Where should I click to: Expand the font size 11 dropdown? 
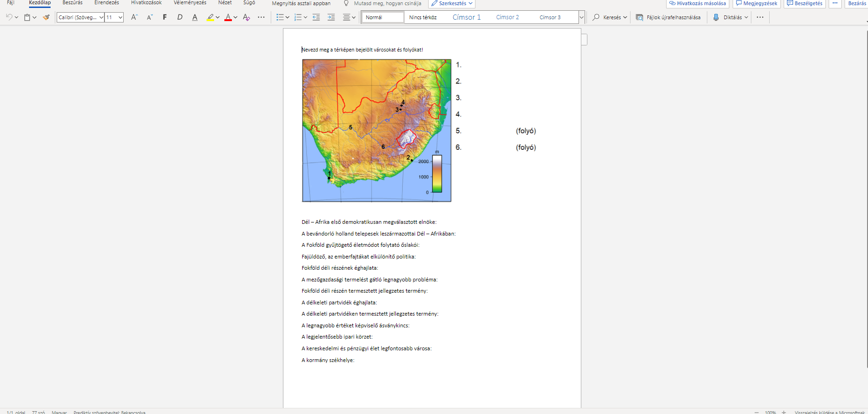(x=120, y=17)
